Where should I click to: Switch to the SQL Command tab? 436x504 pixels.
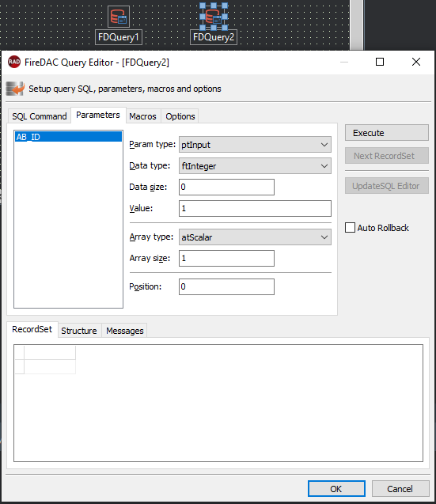(x=40, y=116)
